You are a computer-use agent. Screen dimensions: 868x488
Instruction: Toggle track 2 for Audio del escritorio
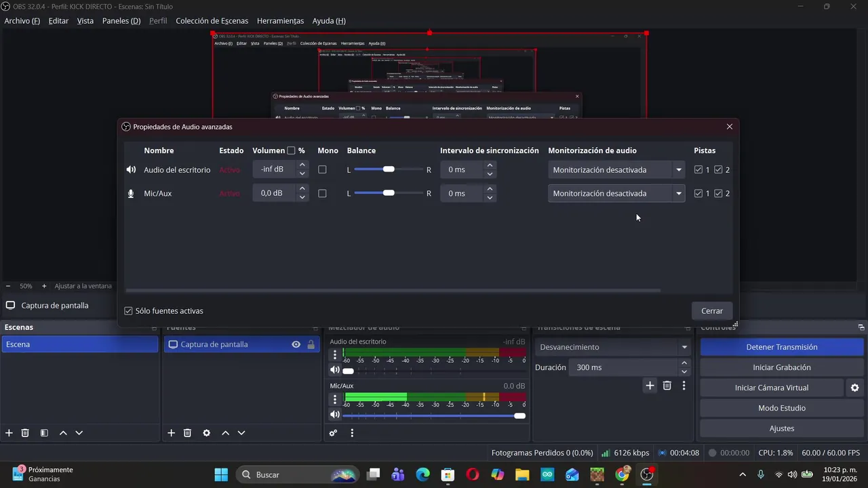click(718, 169)
